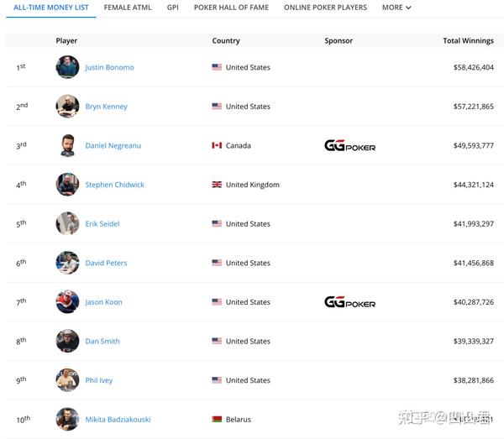Click GGPoker sponsor logo in Jason Koon's row
The image size is (504, 439).
(x=349, y=302)
